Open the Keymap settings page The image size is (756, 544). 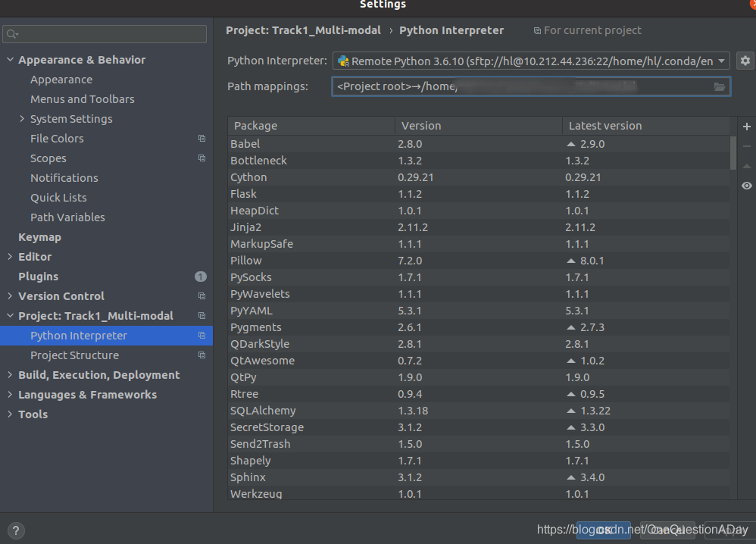(39, 237)
